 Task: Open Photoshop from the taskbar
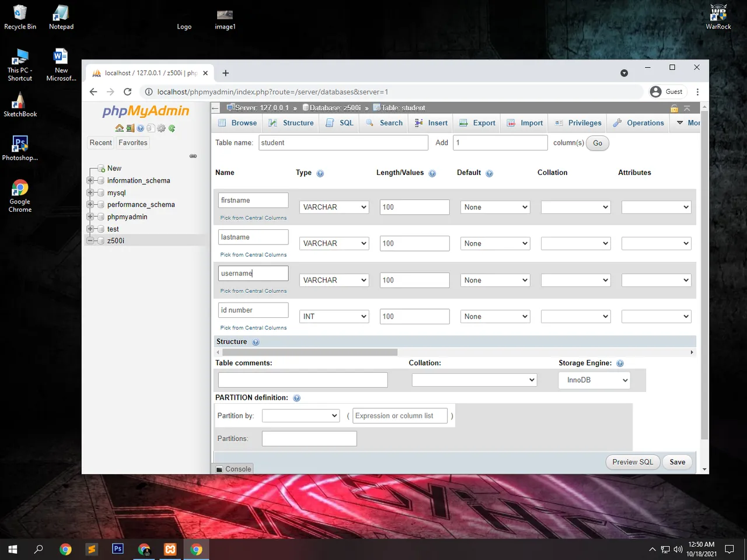(x=118, y=549)
